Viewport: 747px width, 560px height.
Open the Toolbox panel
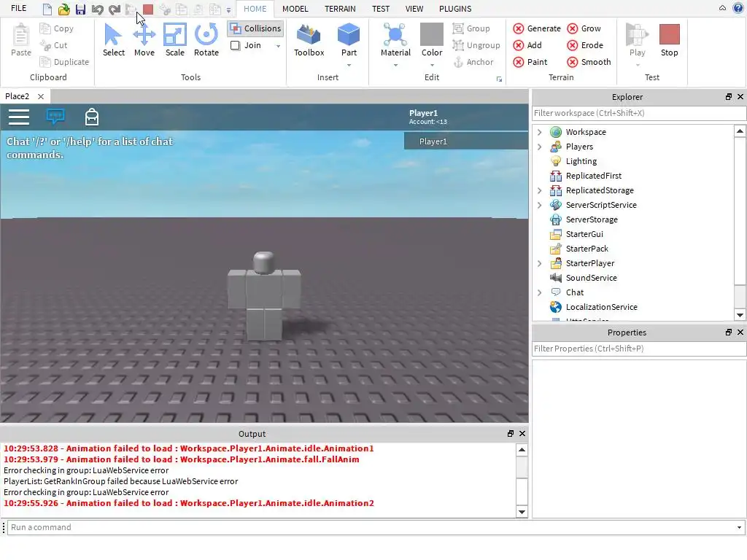tap(309, 40)
